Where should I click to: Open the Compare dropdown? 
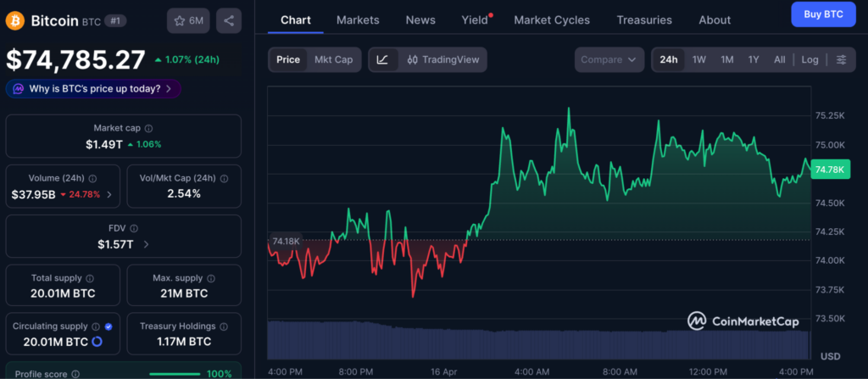tap(609, 59)
